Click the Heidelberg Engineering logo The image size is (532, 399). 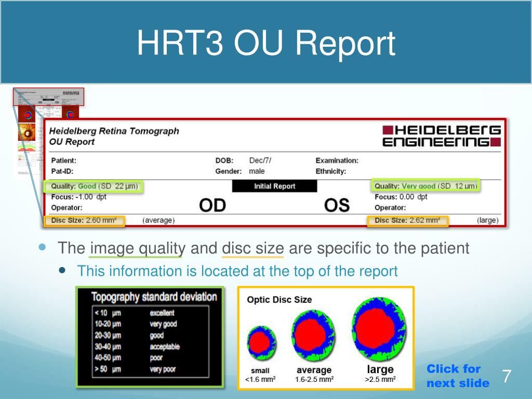[x=442, y=136]
